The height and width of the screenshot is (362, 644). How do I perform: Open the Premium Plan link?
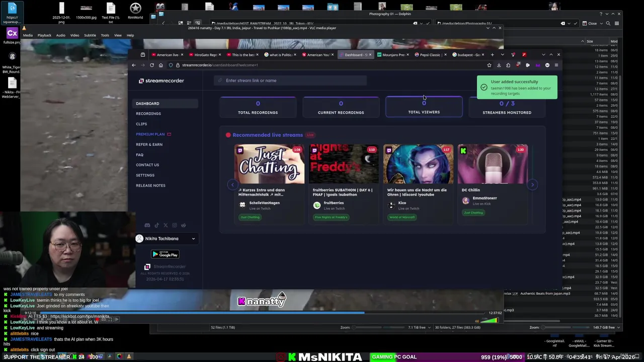pyautogui.click(x=153, y=134)
